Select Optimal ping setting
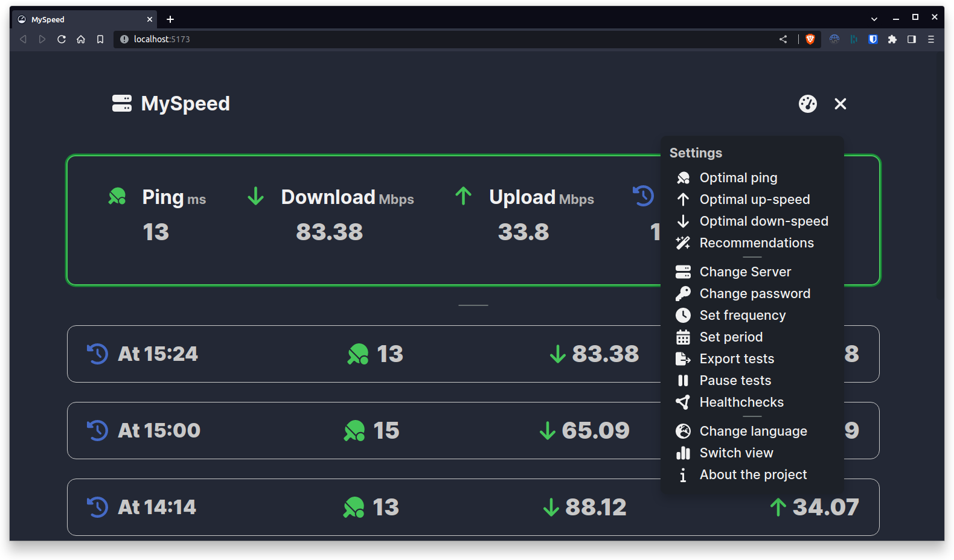 tap(738, 178)
